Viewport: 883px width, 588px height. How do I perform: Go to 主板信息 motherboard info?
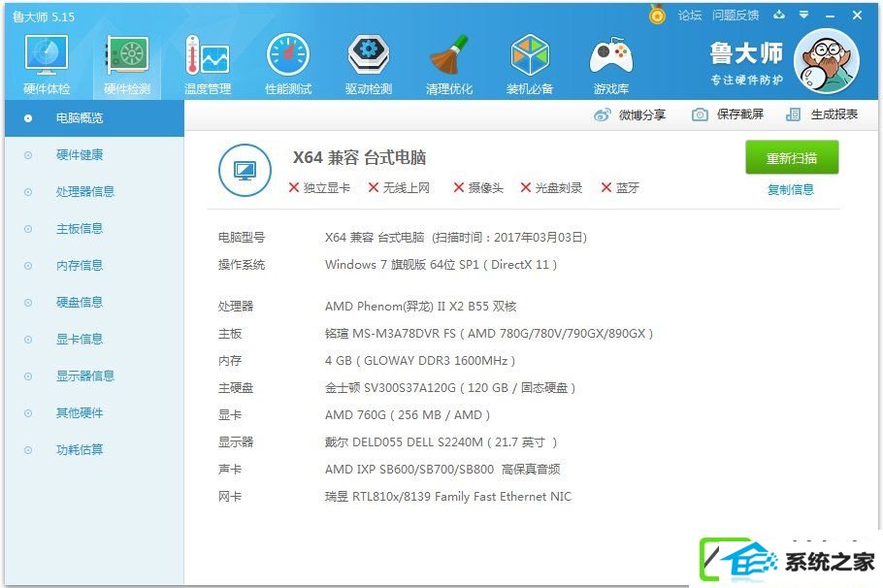(80, 229)
